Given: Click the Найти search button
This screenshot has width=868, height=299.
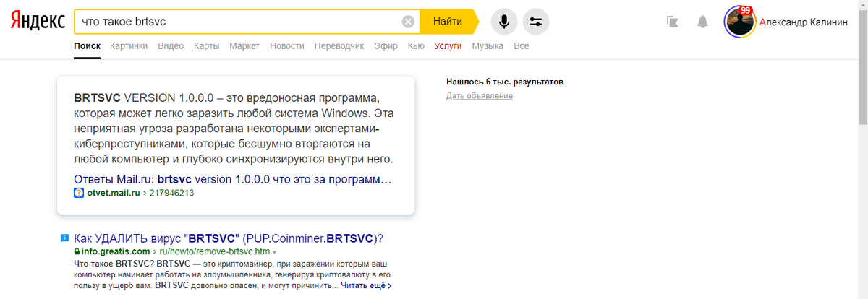Looking at the screenshot, I should [448, 22].
